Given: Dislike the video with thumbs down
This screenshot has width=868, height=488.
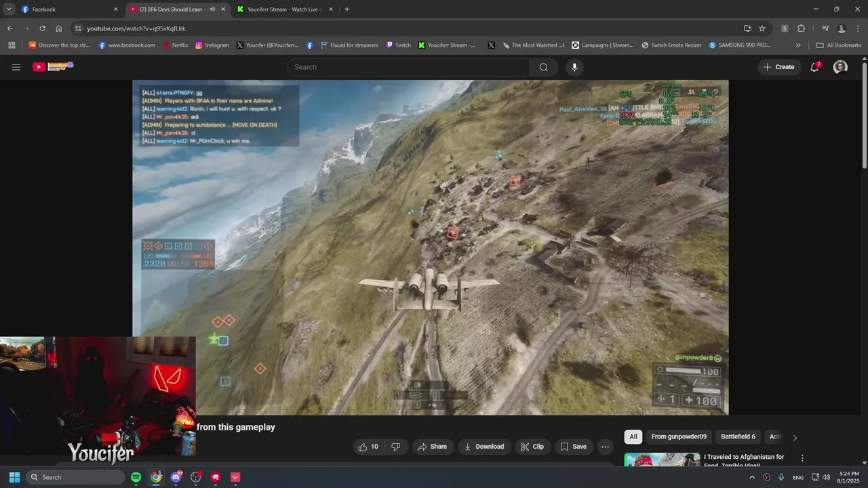Looking at the screenshot, I should pyautogui.click(x=395, y=447).
